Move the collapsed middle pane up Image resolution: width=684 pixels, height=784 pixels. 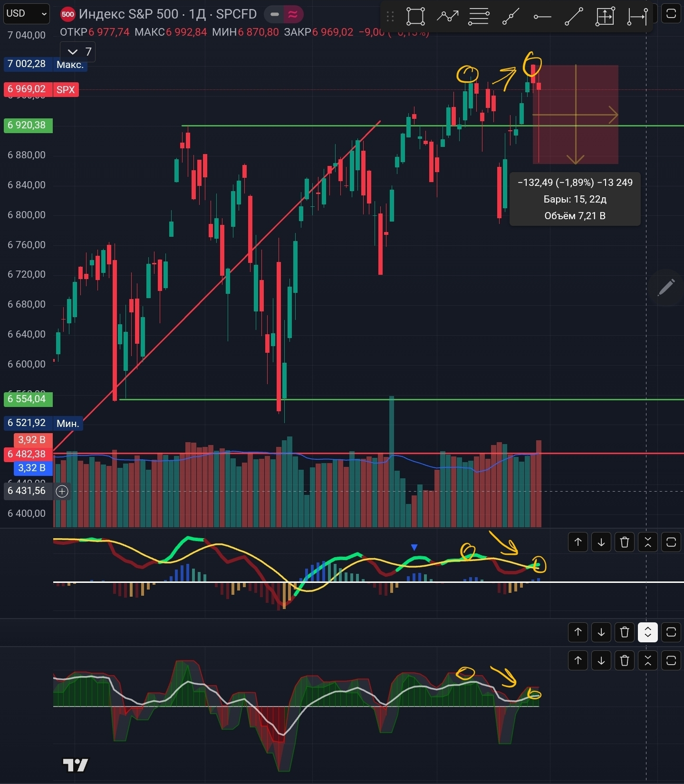point(578,632)
